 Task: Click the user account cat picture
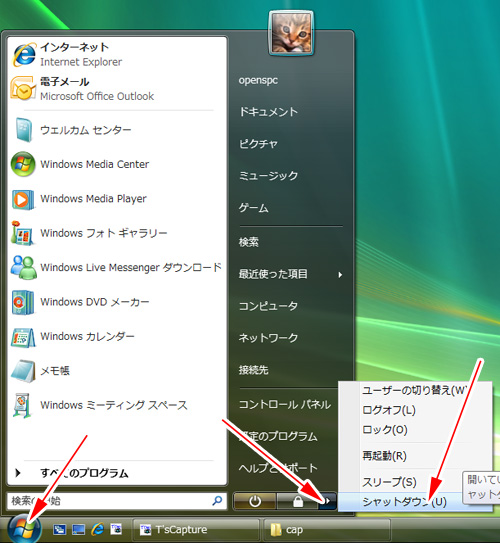pos(291,33)
